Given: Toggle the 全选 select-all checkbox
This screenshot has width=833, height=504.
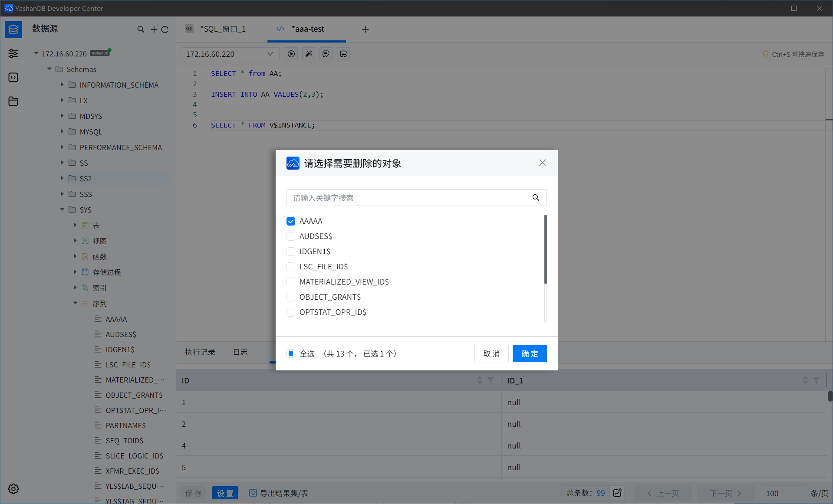Looking at the screenshot, I should click(290, 353).
